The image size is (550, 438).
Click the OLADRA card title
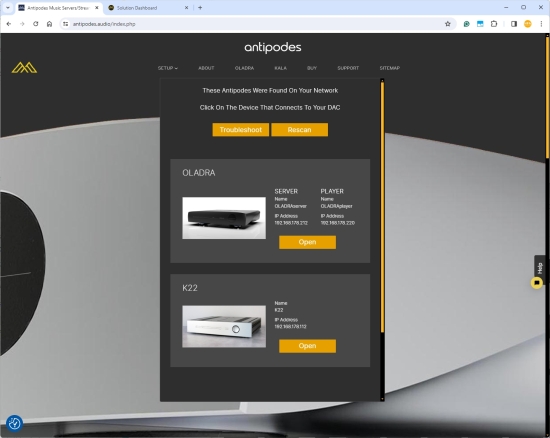[199, 173]
